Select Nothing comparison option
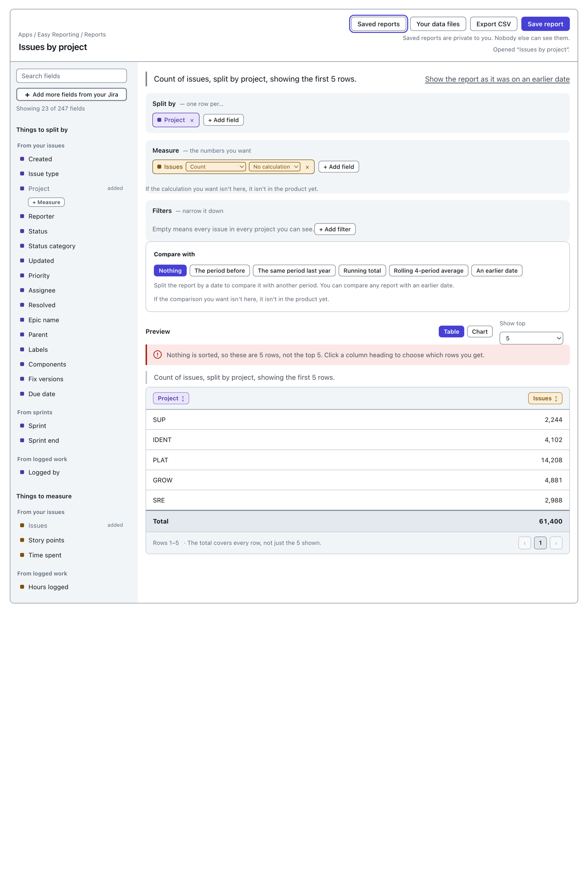 pyautogui.click(x=170, y=271)
